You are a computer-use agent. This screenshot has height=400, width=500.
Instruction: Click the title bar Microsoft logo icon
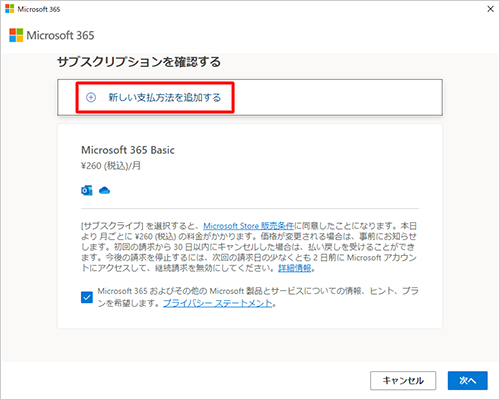[x=10, y=9]
